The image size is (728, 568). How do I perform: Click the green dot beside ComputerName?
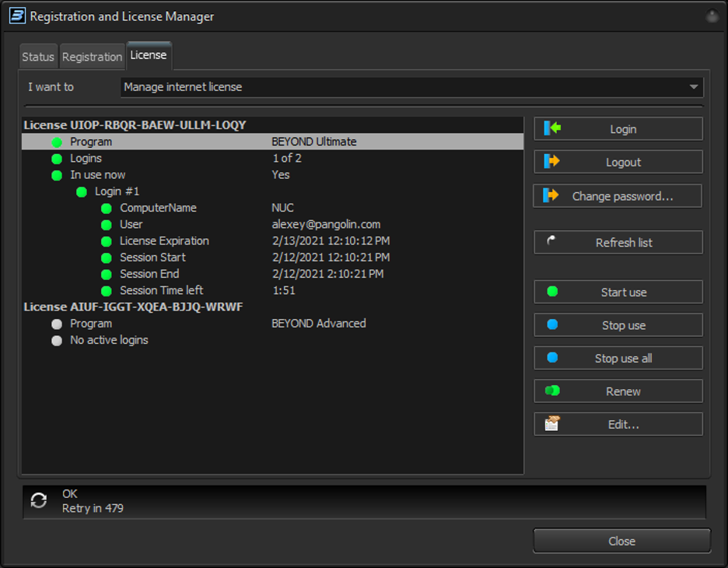[107, 209]
